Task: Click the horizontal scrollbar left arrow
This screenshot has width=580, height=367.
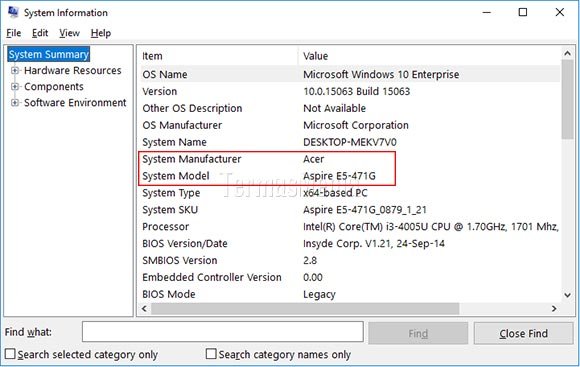Action: (x=144, y=308)
